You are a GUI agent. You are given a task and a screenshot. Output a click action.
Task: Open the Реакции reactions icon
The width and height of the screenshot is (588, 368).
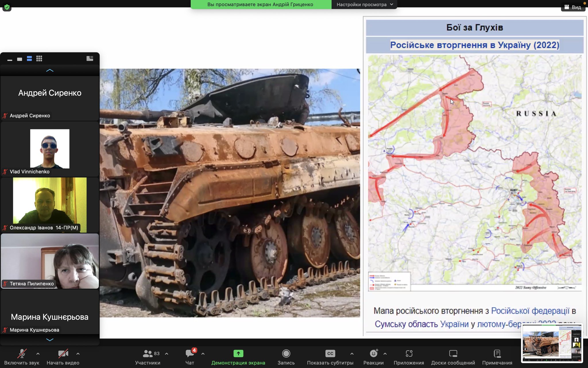point(373,354)
